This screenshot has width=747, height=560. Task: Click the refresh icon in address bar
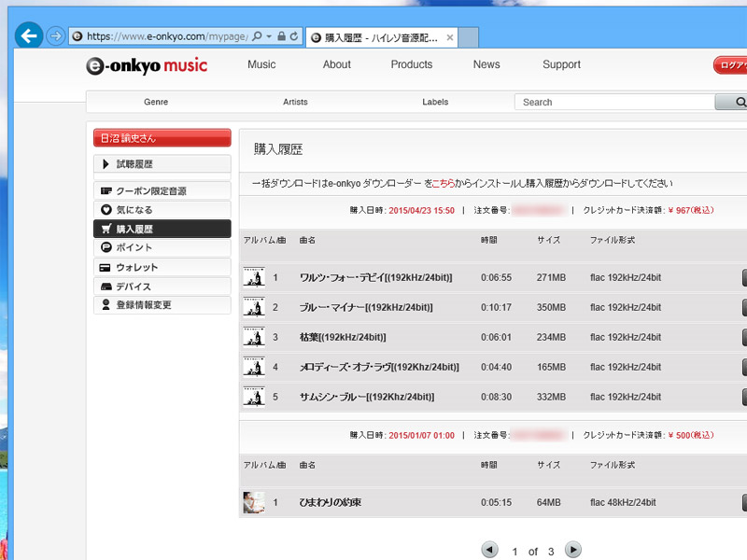295,36
